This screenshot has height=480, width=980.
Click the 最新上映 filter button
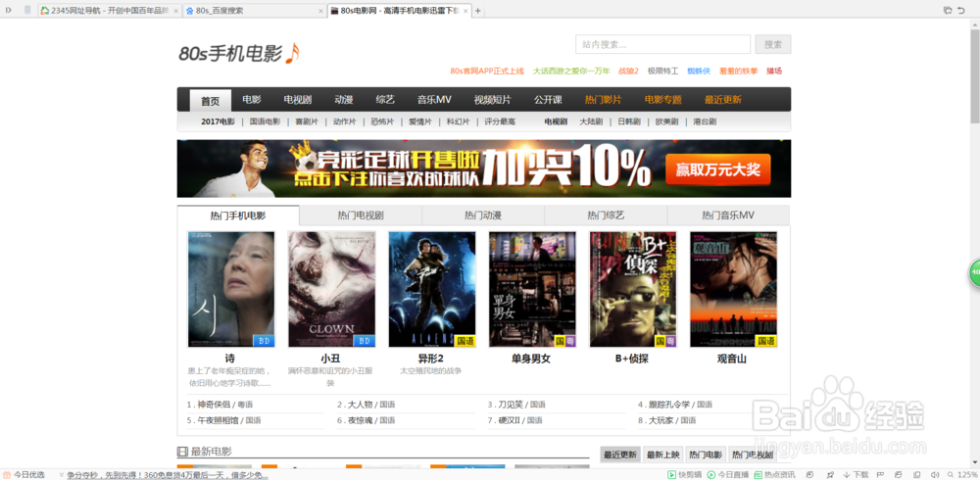[662, 455]
